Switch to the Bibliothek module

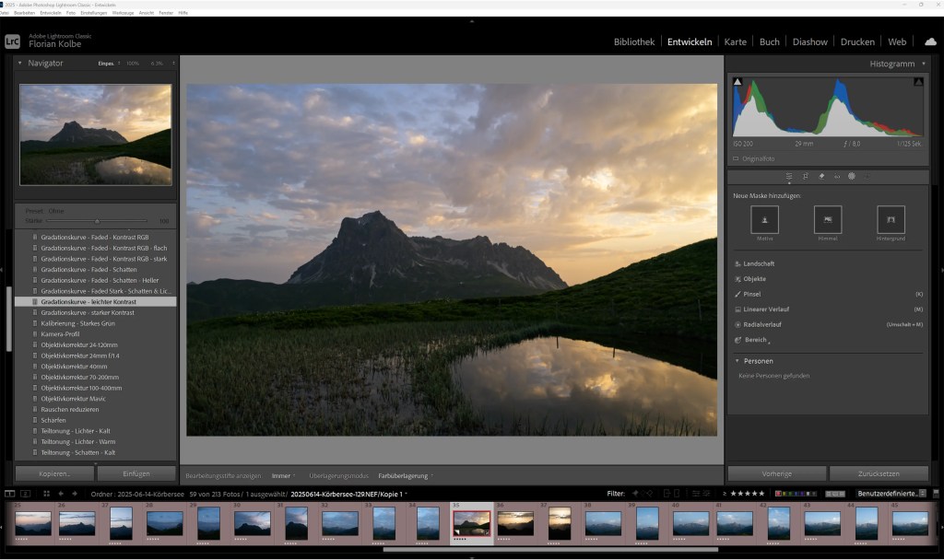[x=634, y=41]
